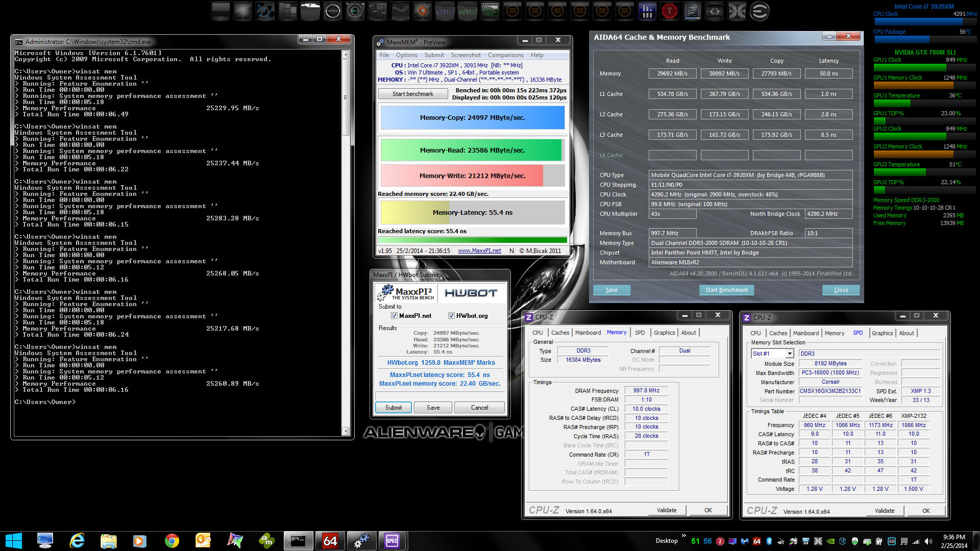Image resolution: width=980 pixels, height=551 pixels.
Task: Open MaxxMEM Help menu
Action: 537,55
